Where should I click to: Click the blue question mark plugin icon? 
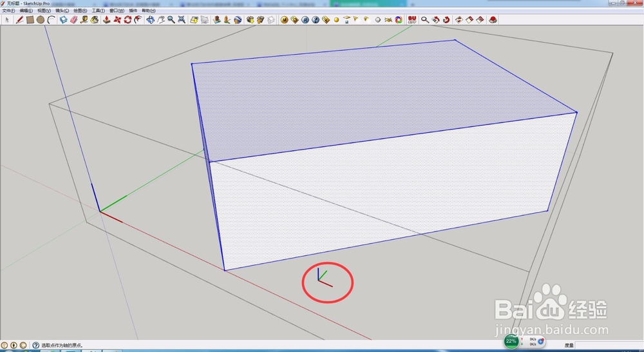point(316,20)
